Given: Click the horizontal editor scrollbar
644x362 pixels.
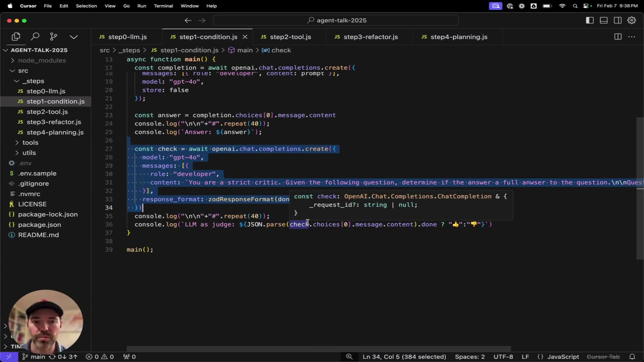Looking at the screenshot, I should (x=318, y=349).
